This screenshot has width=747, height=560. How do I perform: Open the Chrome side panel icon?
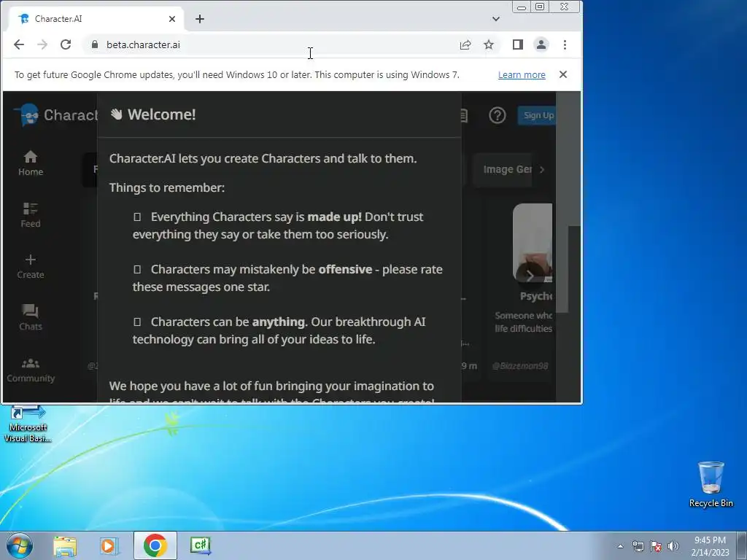[518, 44]
